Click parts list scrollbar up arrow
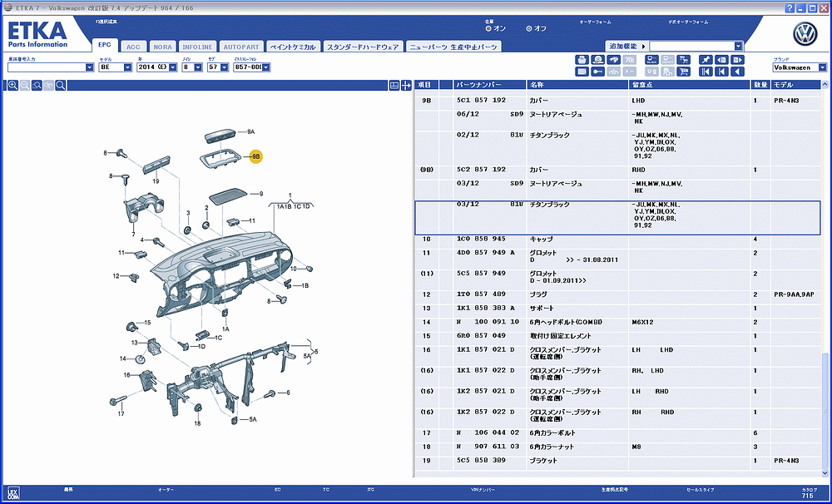 point(825,84)
